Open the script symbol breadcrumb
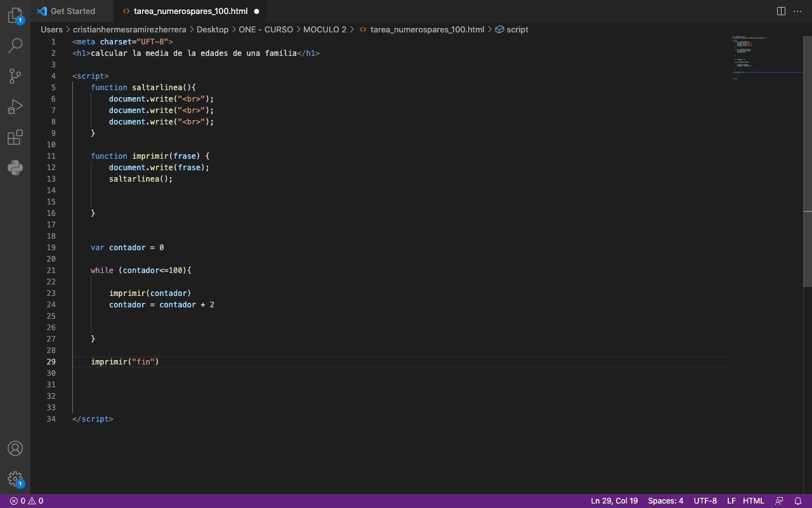Screen dimensions: 812x508 511,29
